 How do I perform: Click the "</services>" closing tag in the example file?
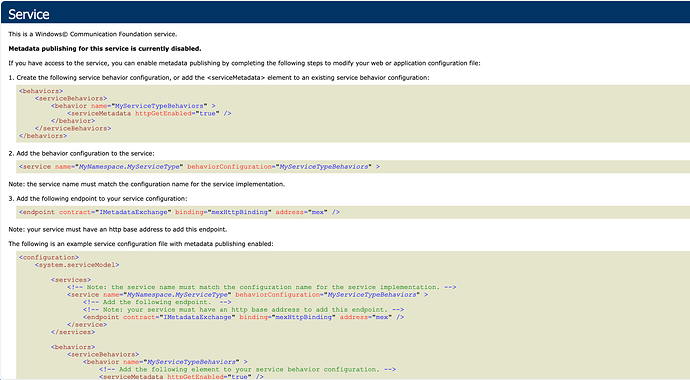(x=73, y=332)
